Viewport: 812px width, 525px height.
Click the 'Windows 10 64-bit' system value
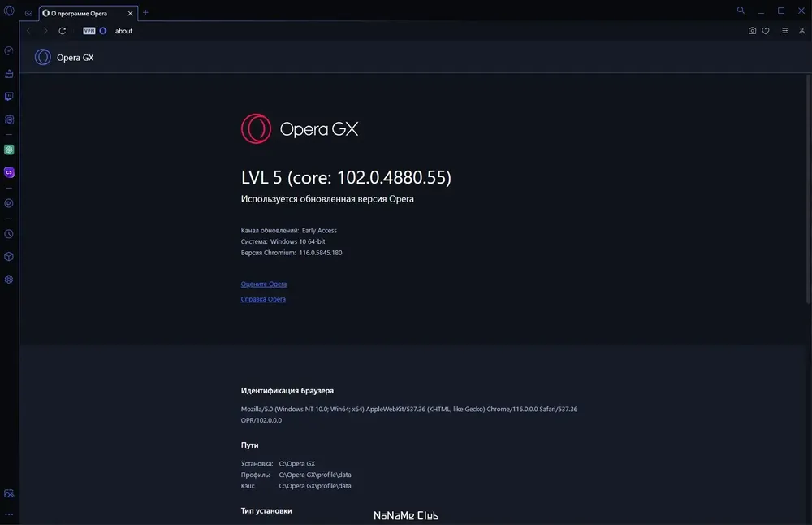click(298, 241)
